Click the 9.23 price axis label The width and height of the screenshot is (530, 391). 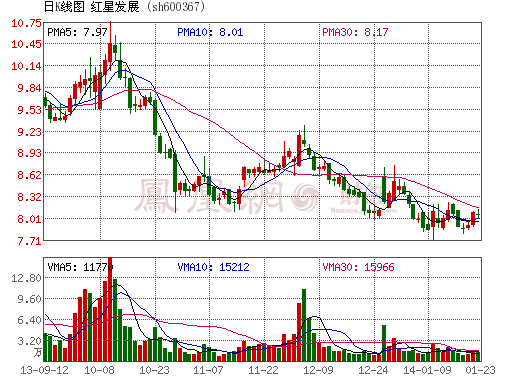click(x=29, y=132)
